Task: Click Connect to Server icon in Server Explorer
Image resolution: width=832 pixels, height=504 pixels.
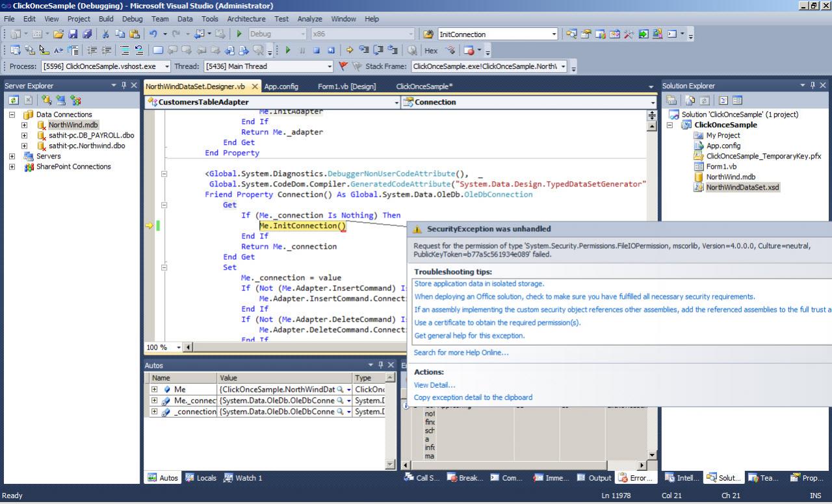Action: [x=61, y=100]
